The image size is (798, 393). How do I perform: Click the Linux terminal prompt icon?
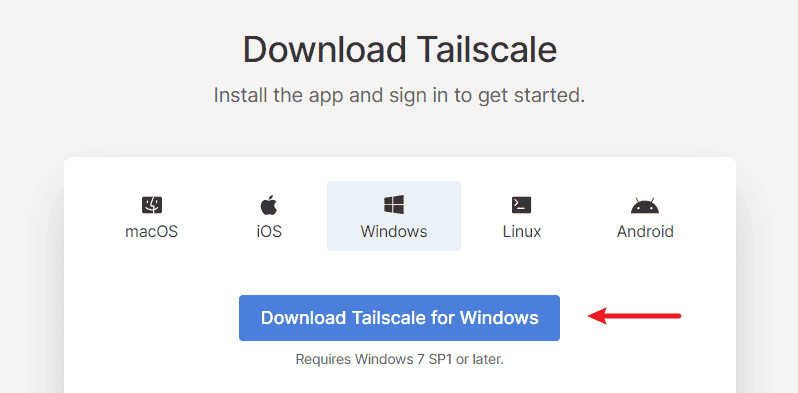pyautogui.click(x=522, y=205)
